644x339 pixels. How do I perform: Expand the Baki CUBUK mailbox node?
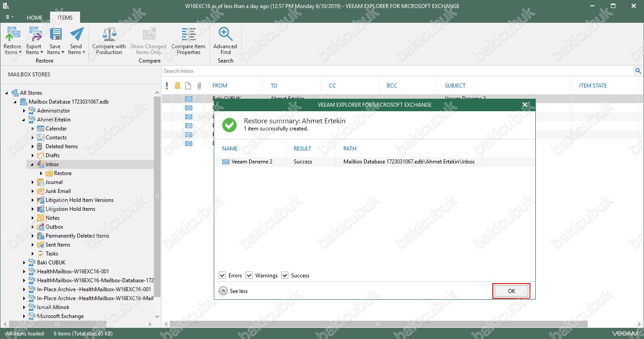coord(24,263)
